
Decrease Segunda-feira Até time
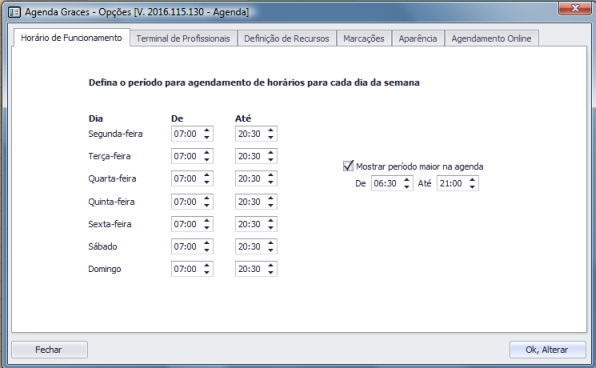coord(271,137)
